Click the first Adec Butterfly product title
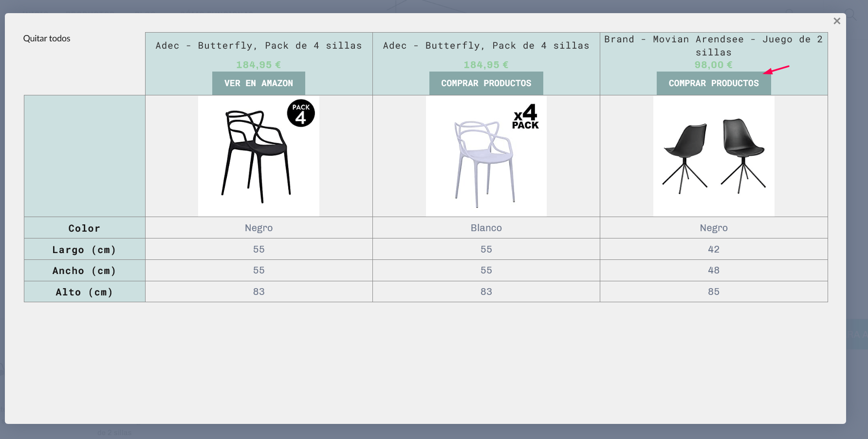The width and height of the screenshot is (868, 439). pyautogui.click(x=259, y=46)
